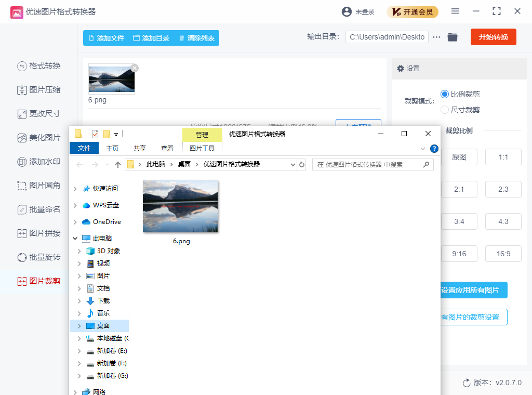The height and width of the screenshot is (395, 532).
Task: Remove 6.png thumbnail with its close badge
Action: click(135, 68)
